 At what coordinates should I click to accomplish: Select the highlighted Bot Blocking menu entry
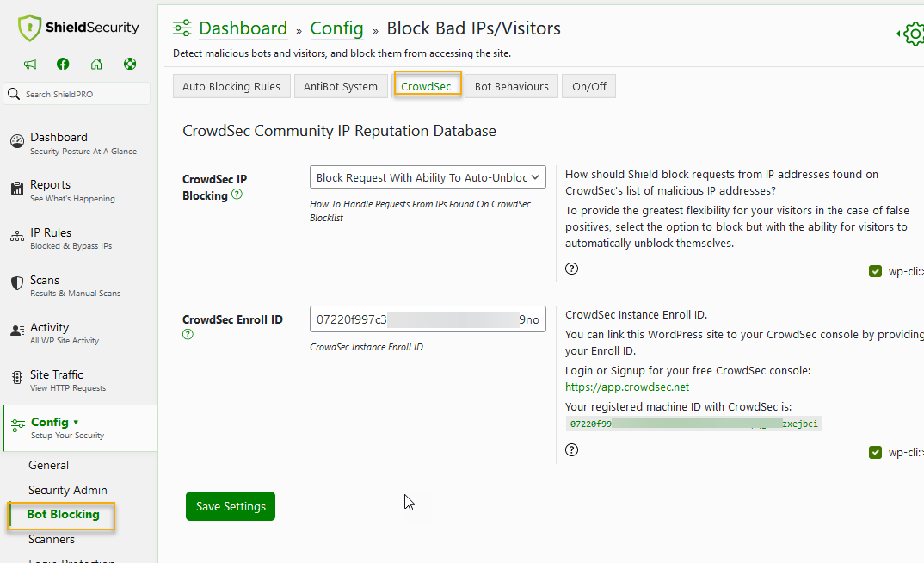point(60,514)
